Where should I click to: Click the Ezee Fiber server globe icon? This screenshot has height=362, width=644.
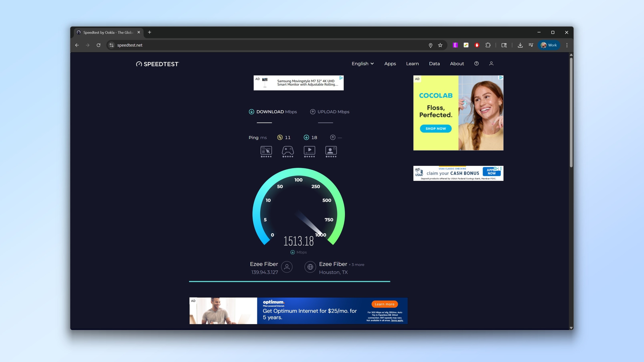pyautogui.click(x=310, y=267)
